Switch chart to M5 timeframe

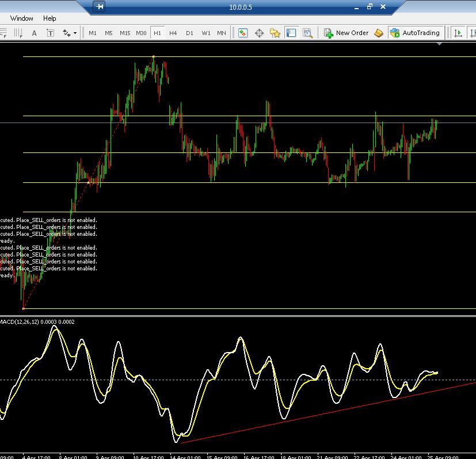(x=109, y=33)
